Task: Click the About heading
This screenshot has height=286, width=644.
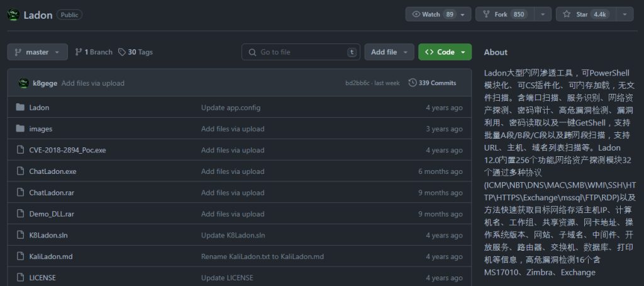Action: (496, 52)
